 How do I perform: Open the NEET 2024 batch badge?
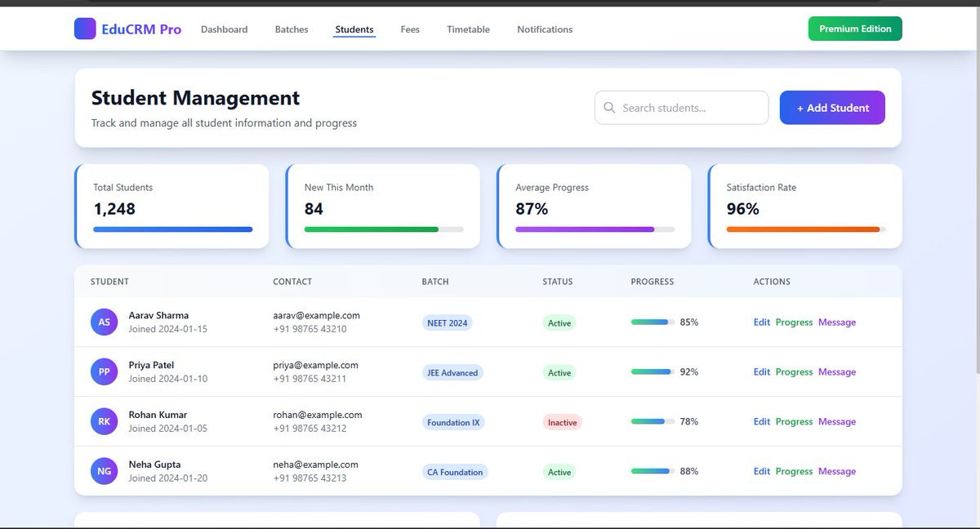[x=448, y=322]
